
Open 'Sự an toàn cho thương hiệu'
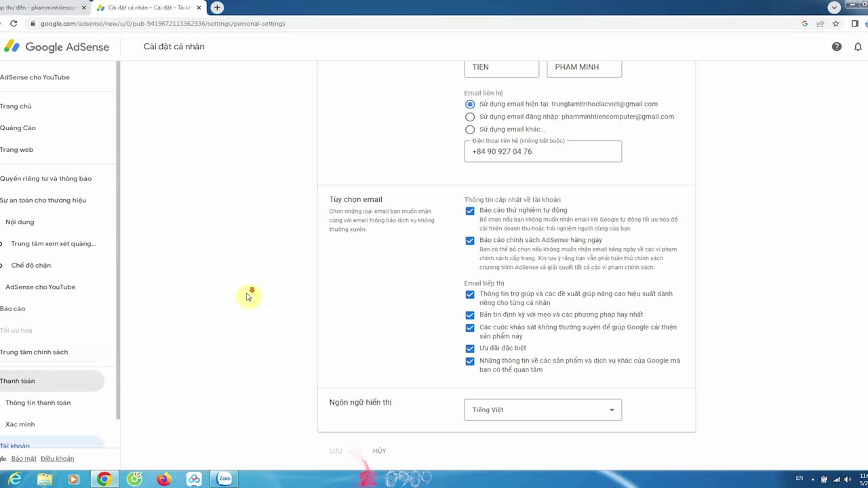(43, 201)
